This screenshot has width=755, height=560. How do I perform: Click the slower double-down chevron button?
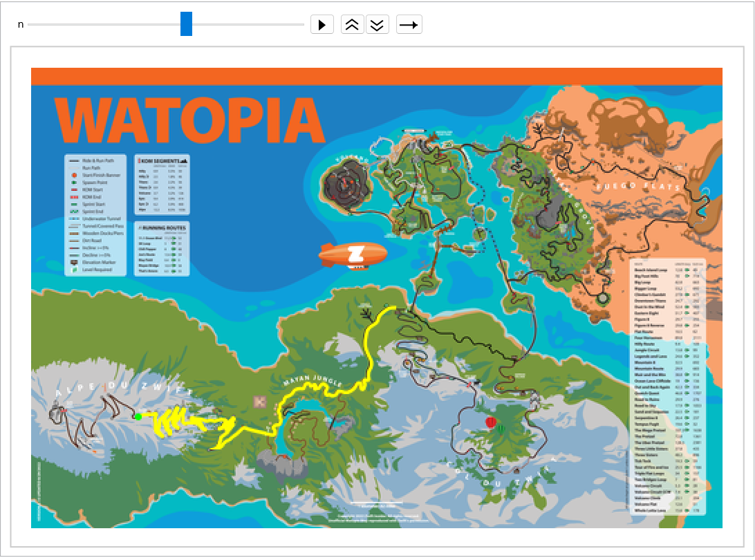(x=377, y=25)
